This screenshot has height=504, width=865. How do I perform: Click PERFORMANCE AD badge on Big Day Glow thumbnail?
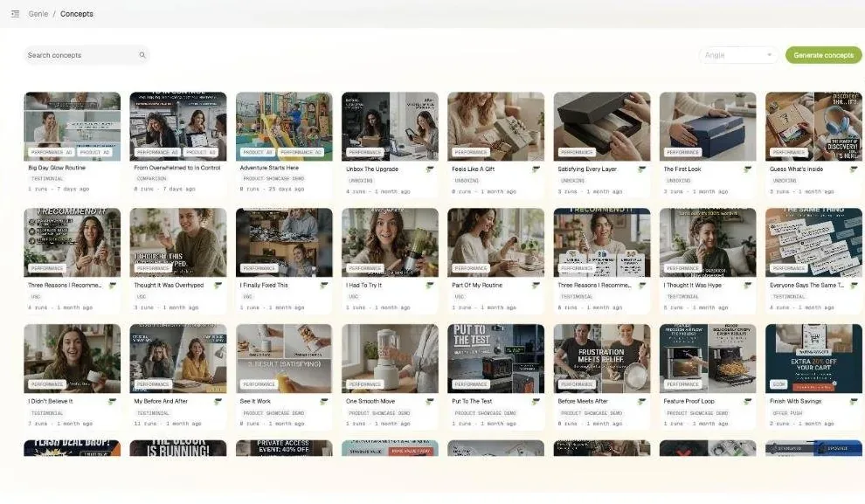pos(52,152)
